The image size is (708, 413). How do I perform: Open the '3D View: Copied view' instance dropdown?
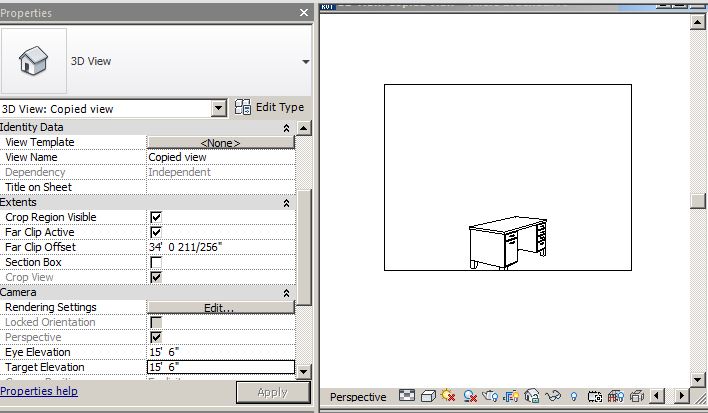coord(219,108)
